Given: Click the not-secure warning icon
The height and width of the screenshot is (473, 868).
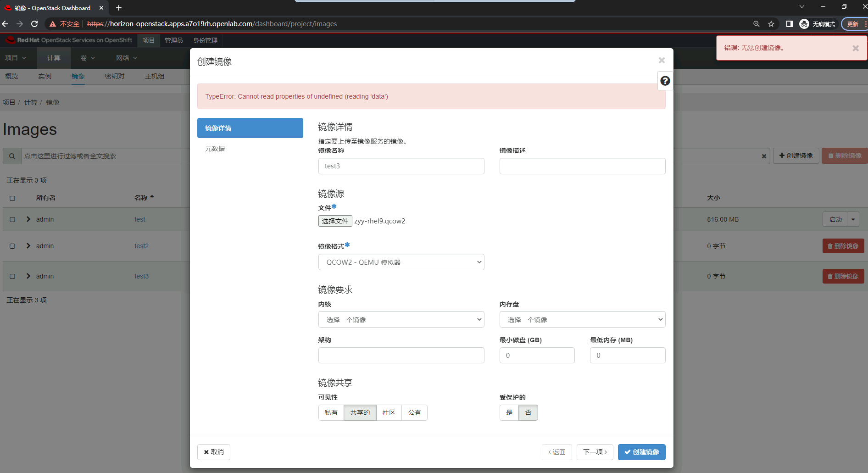Looking at the screenshot, I should click(x=53, y=24).
